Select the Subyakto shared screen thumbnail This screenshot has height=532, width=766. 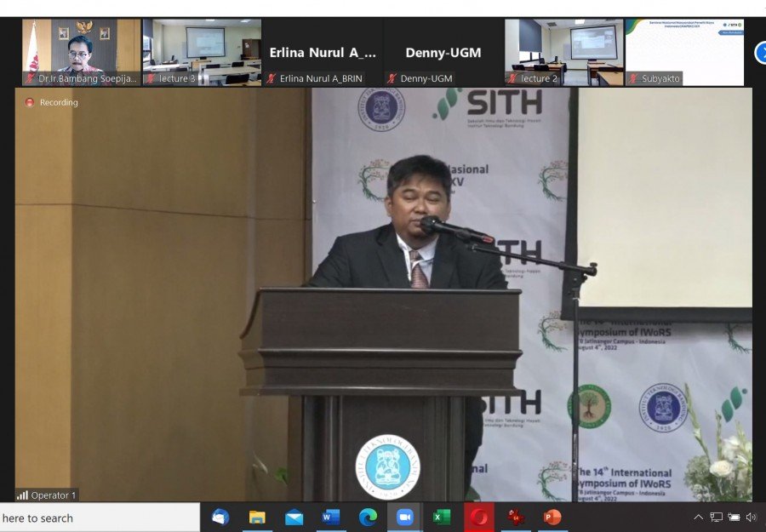click(684, 52)
